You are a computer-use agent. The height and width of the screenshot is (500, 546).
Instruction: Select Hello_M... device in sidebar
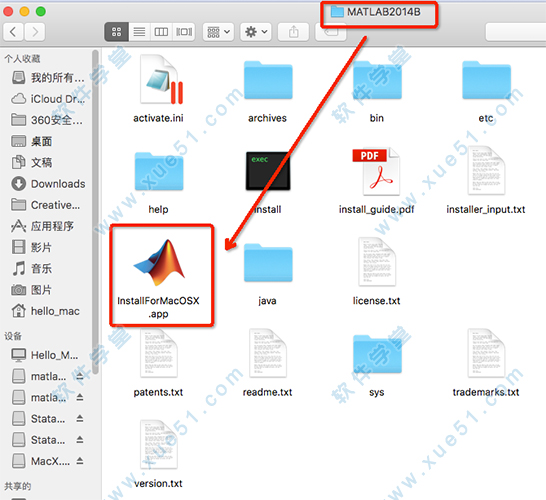pyautogui.click(x=45, y=355)
